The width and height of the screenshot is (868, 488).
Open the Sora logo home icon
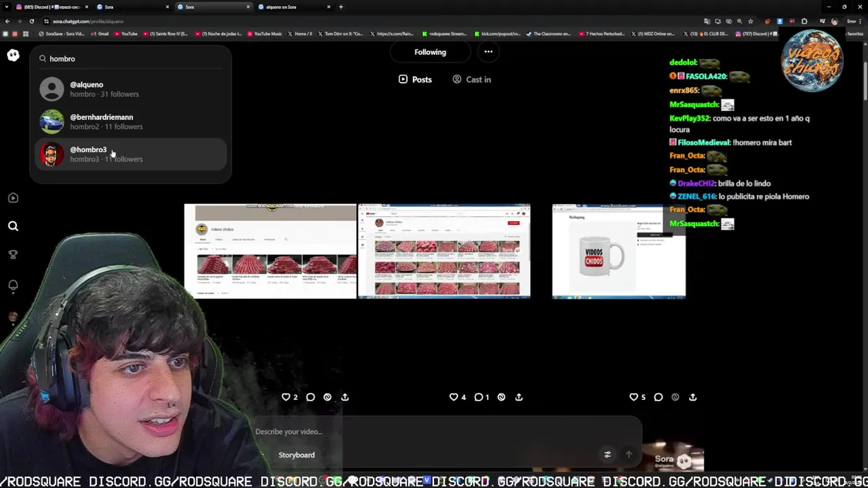tap(13, 56)
